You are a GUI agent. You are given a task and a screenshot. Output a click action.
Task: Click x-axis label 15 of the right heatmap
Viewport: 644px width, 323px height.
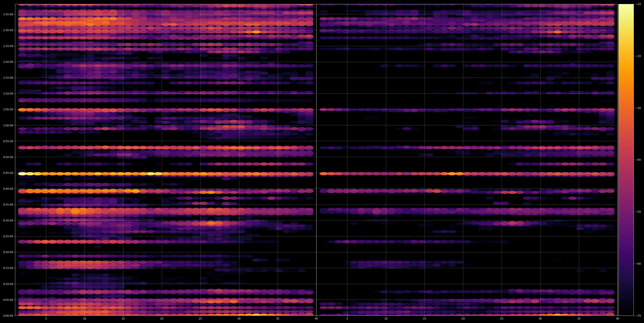pos(425,319)
